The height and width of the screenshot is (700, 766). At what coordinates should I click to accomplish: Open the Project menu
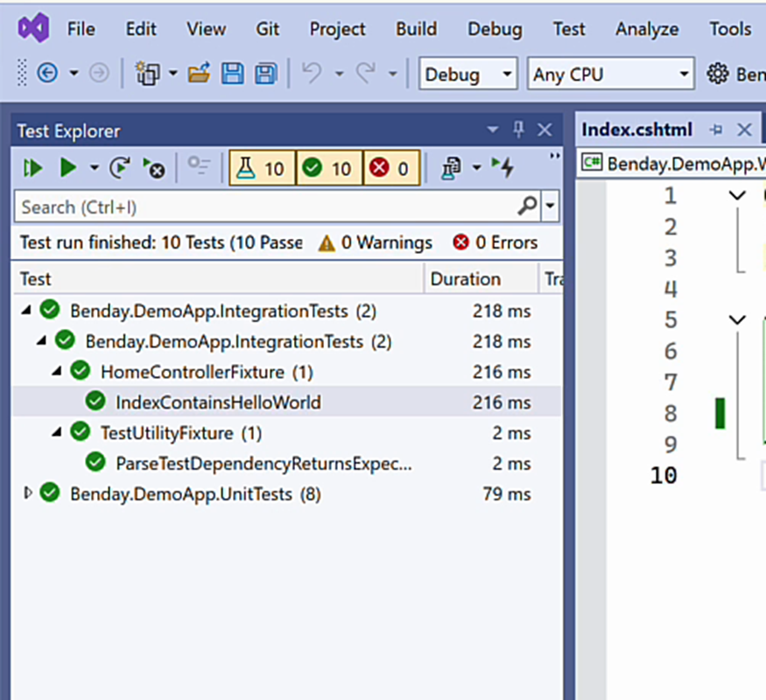tap(337, 29)
